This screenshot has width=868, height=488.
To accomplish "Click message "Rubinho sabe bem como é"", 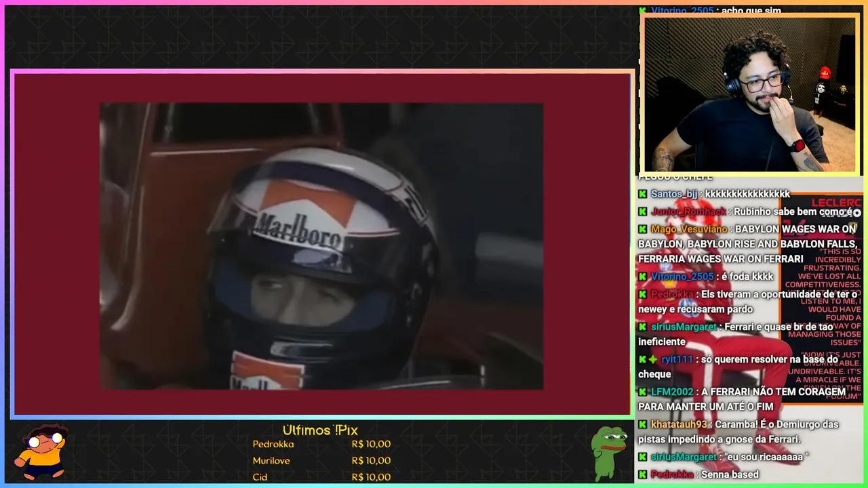I will tap(793, 211).
